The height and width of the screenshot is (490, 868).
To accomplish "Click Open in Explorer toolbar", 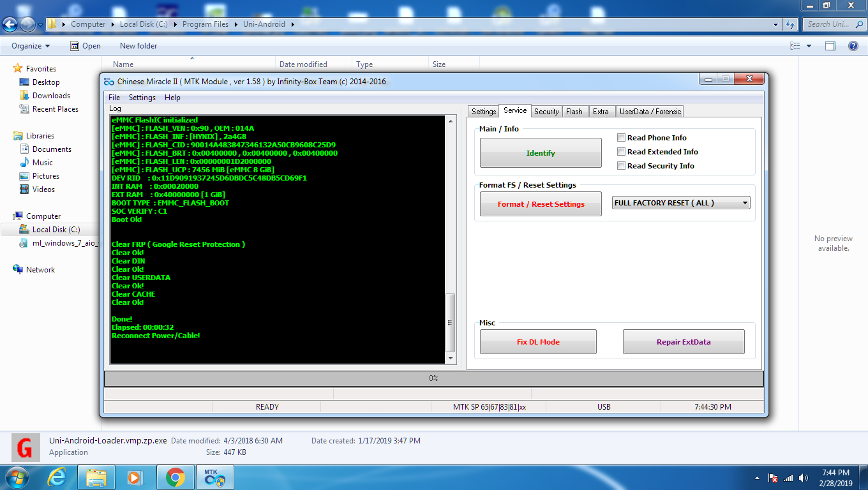I will (x=85, y=46).
